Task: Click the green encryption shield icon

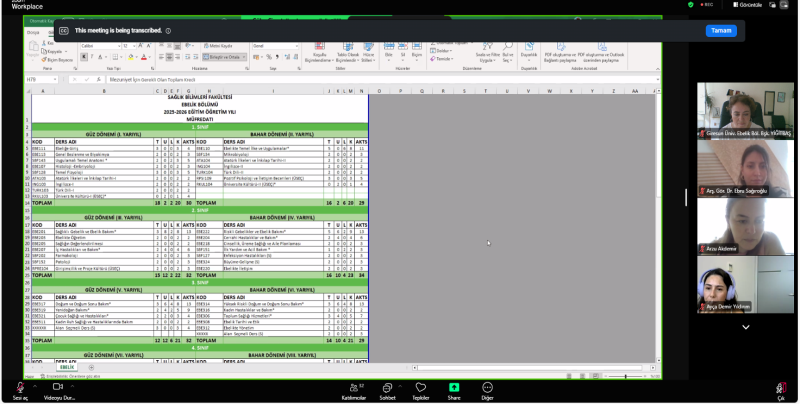Action: coord(690,5)
